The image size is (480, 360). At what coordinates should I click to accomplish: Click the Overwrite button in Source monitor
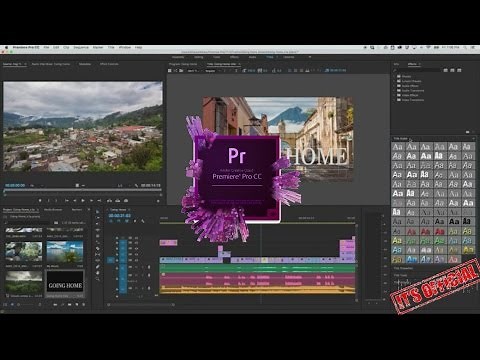[117, 201]
